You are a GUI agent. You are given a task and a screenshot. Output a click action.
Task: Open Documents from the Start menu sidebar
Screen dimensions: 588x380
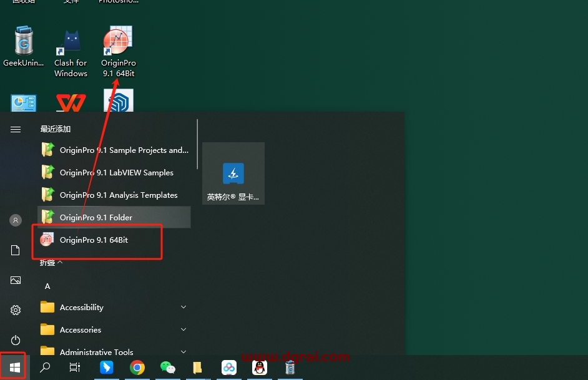(16, 250)
